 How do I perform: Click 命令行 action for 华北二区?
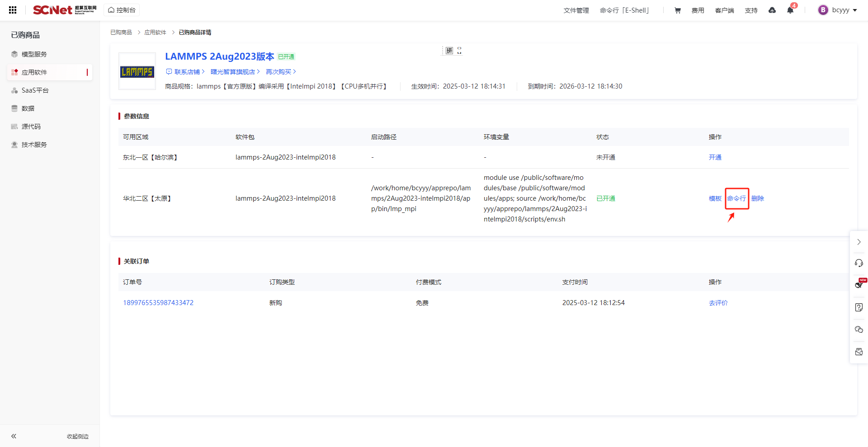coord(736,198)
